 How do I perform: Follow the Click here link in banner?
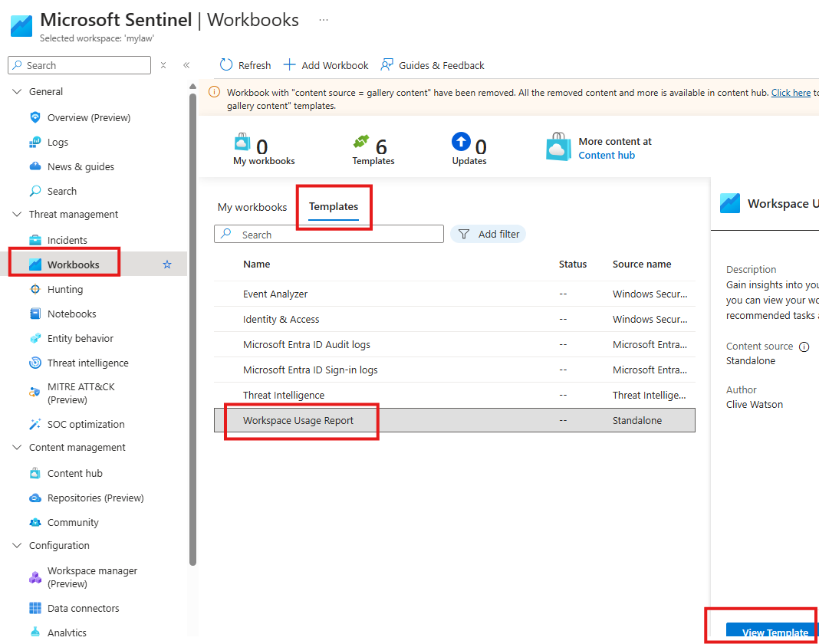tap(791, 93)
